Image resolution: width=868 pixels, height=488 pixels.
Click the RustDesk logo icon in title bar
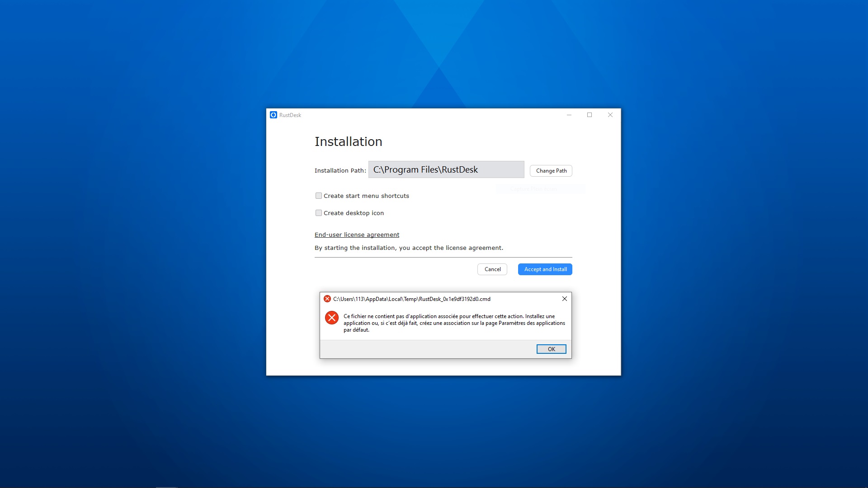[274, 115]
